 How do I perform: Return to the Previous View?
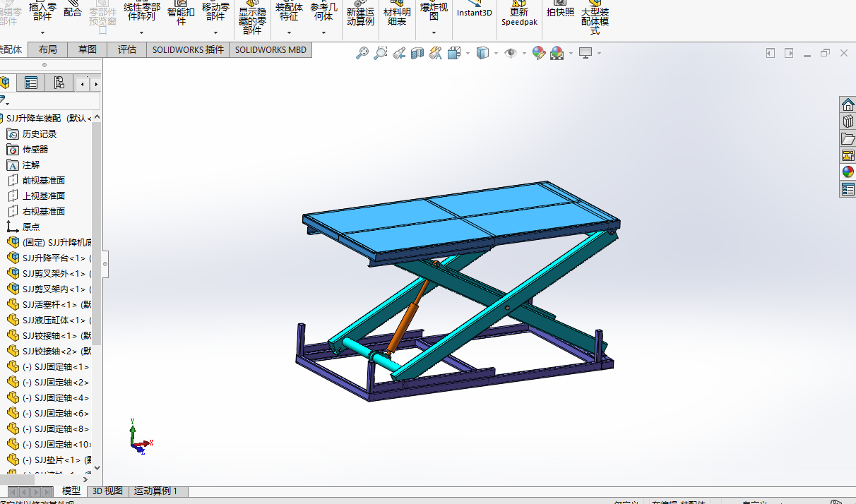(399, 53)
